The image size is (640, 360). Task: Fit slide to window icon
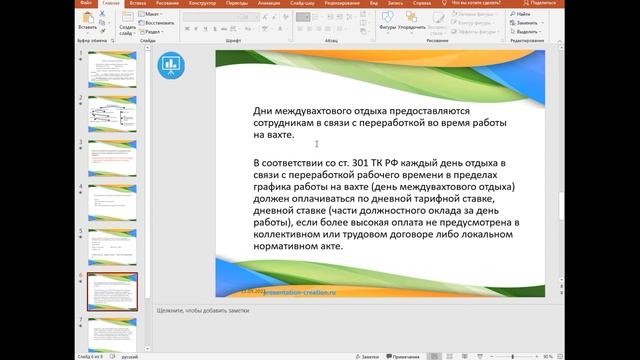[x=560, y=357]
